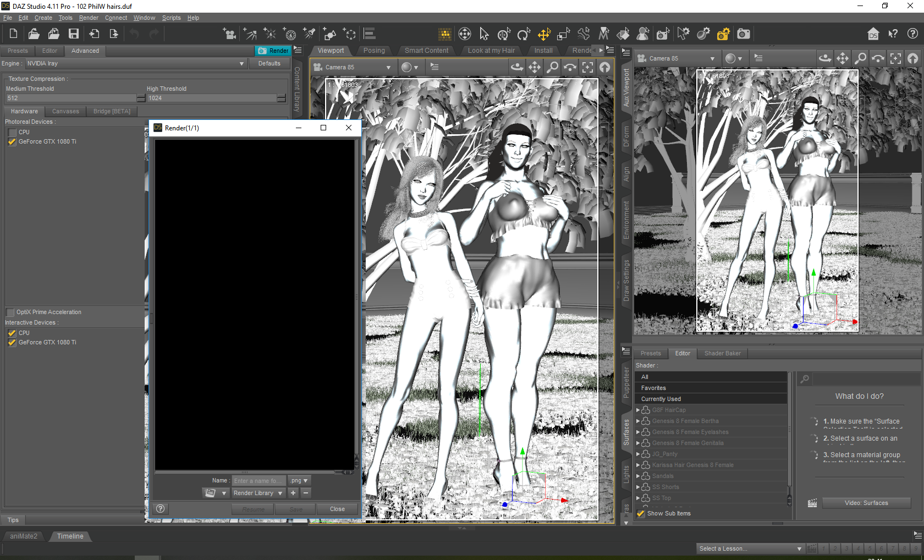
Task: Adjust the High Threshold slider
Action: tap(217, 98)
